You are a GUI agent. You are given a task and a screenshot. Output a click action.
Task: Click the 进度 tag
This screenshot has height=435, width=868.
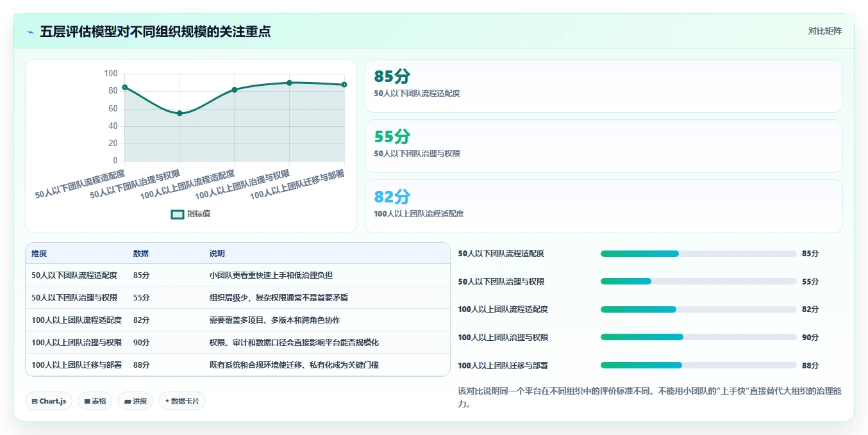point(135,401)
